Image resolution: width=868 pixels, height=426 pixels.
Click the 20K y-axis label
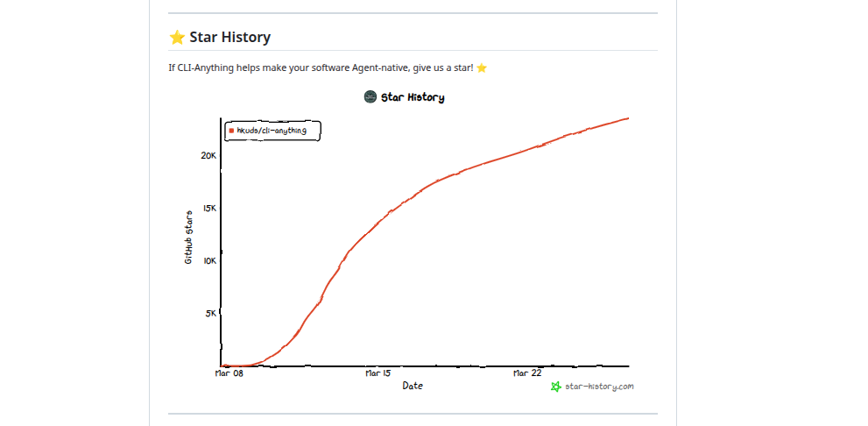(208, 155)
